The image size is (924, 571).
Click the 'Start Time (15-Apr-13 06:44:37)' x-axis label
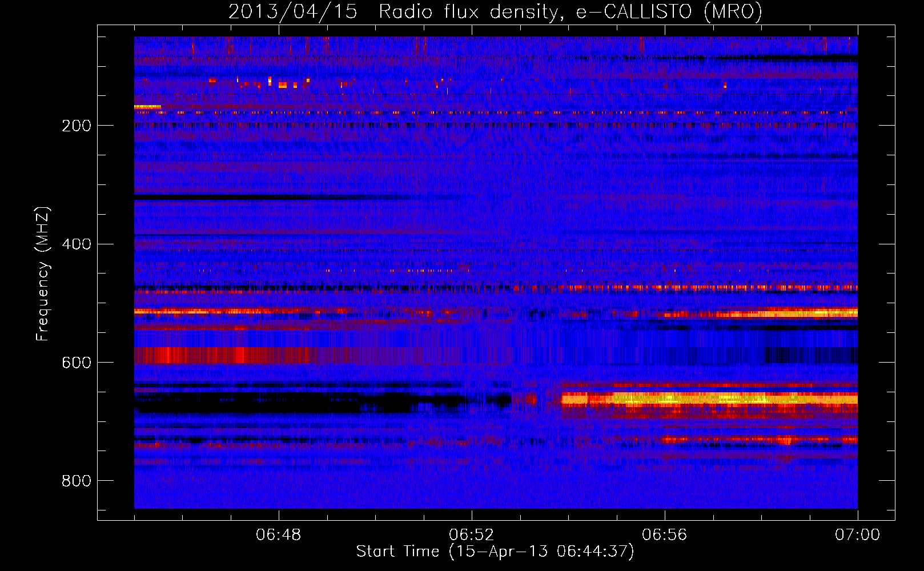click(495, 552)
